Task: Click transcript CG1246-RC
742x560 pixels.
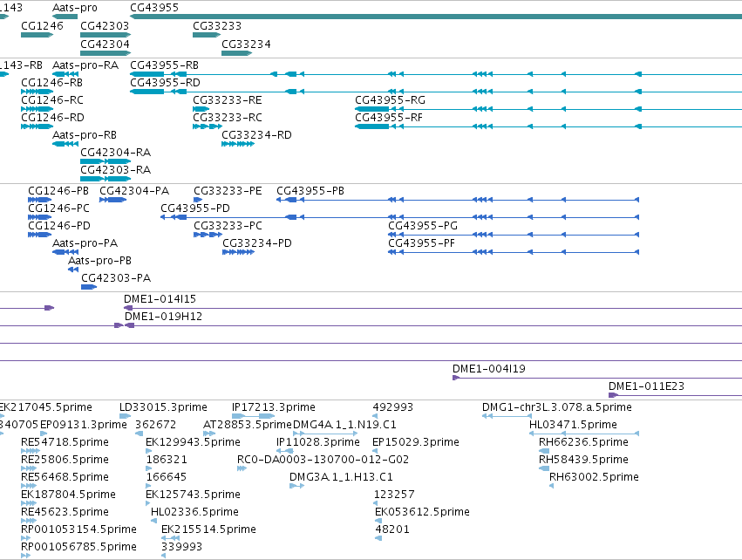Action: click(x=37, y=109)
